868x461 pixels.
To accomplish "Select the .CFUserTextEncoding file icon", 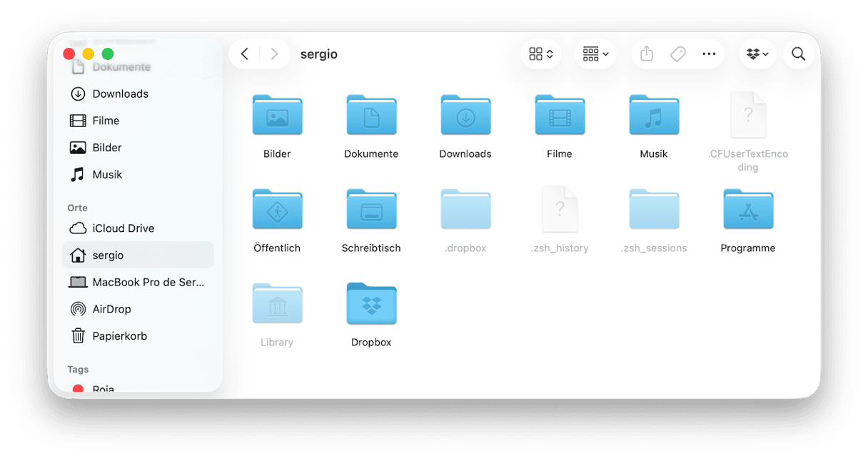I will click(x=748, y=115).
